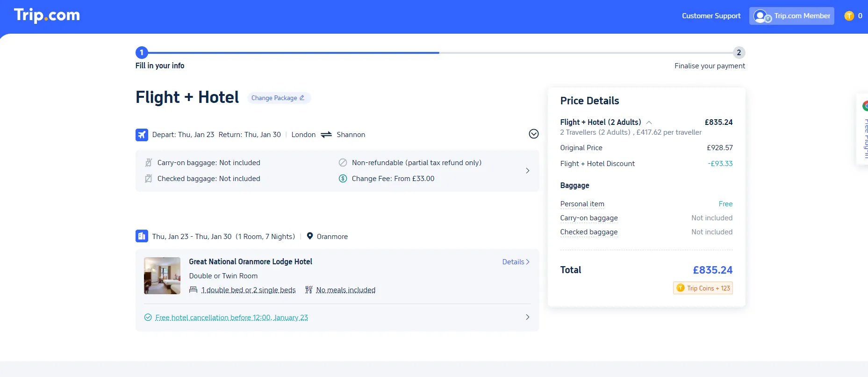
Task: Click No meals included text
Action: tap(345, 290)
